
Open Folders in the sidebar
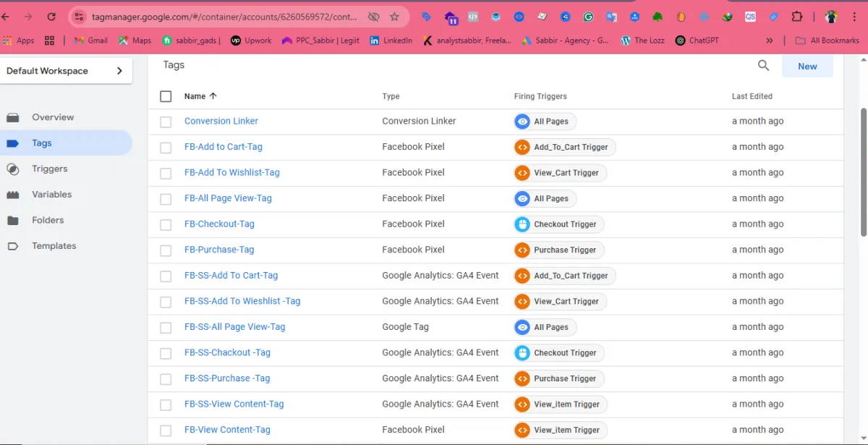point(66,220)
